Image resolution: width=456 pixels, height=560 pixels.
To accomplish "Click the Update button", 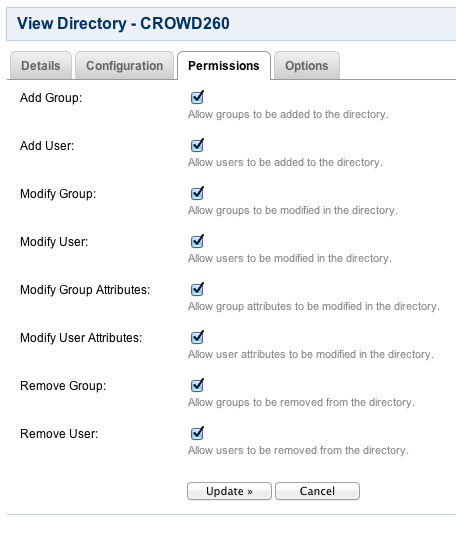I will click(229, 491).
